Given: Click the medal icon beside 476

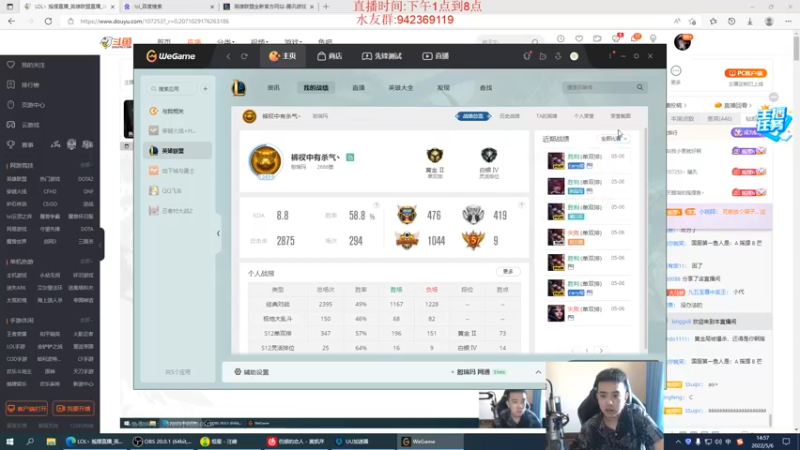Looking at the screenshot, I should (407, 215).
